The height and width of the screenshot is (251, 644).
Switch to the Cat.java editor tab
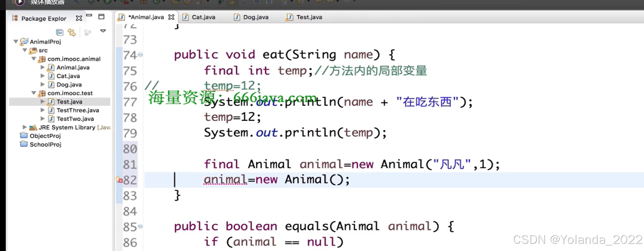[x=203, y=17]
